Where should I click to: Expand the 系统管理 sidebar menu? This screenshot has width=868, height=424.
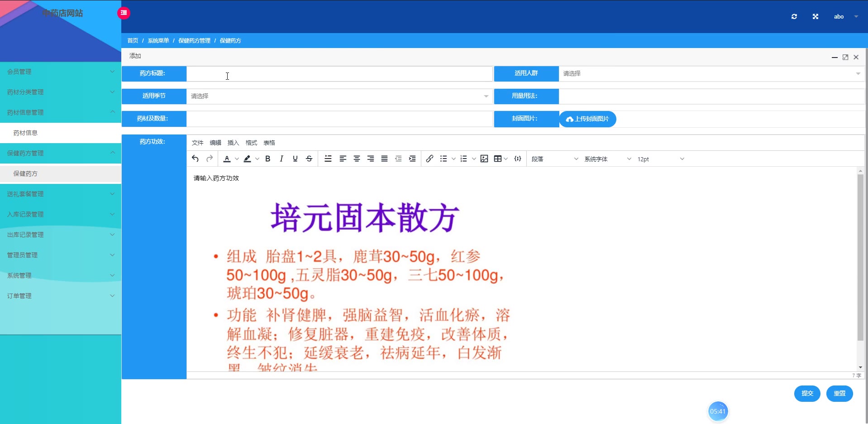pos(61,275)
